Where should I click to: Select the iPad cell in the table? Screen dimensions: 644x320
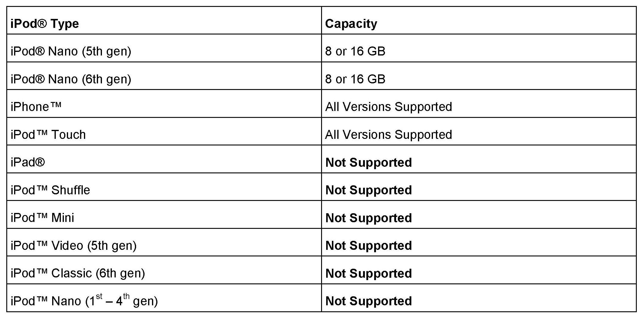click(28, 162)
